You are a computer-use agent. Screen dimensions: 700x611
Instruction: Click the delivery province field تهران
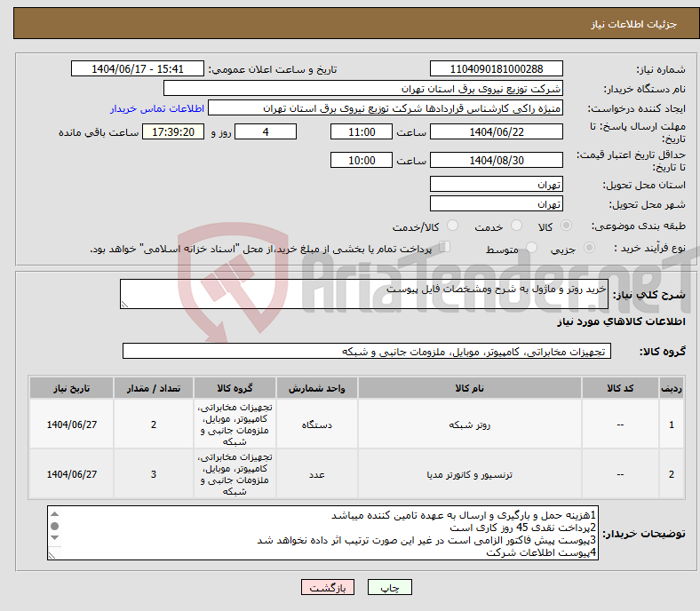(497, 184)
